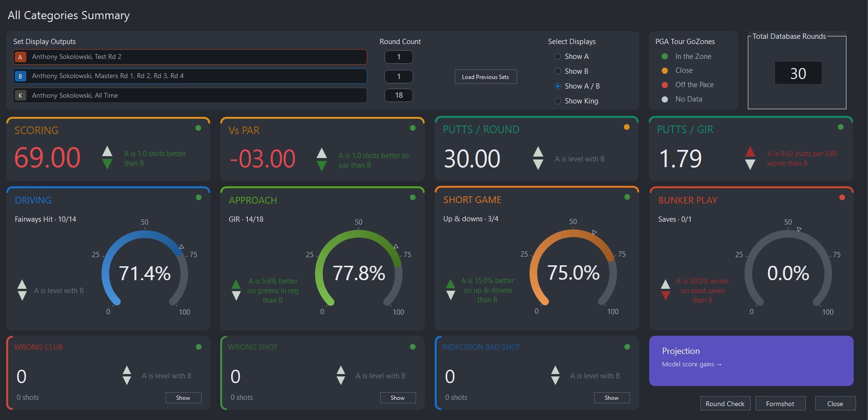Screen dimensions: 868x420
Task: Open Projection model score gains card
Action: point(751,361)
